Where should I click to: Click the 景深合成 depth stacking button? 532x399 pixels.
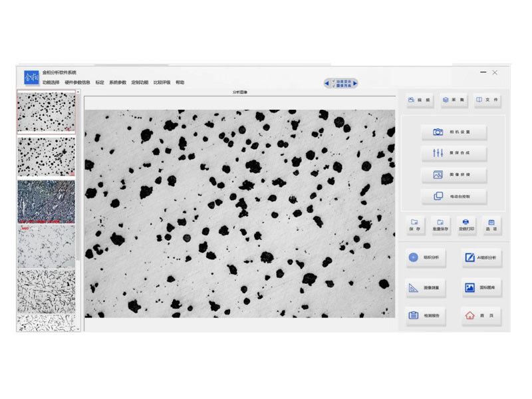pyautogui.click(x=454, y=154)
